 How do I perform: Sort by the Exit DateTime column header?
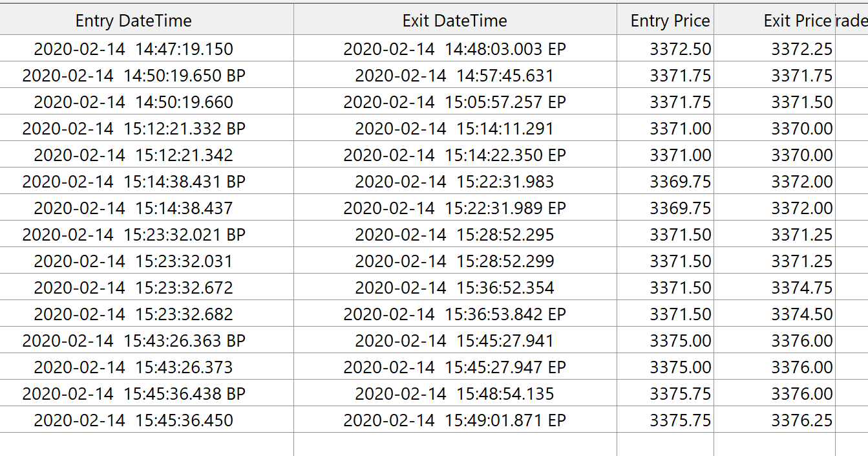[454, 21]
